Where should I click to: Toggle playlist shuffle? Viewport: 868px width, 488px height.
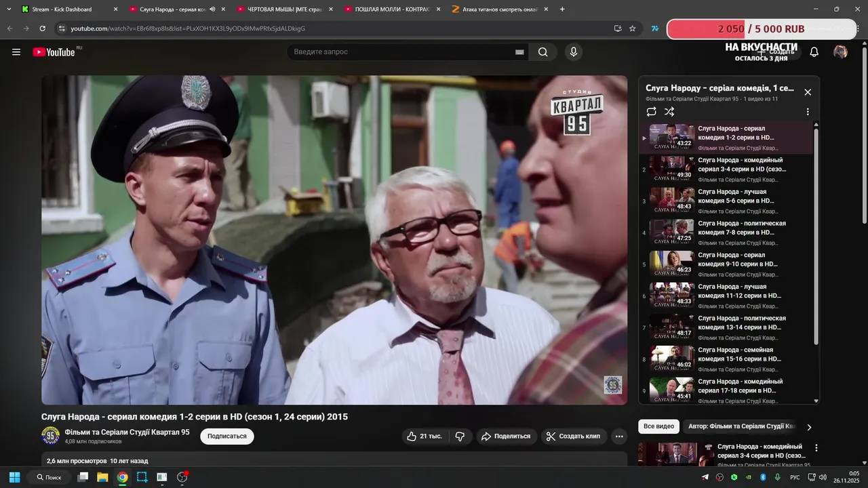click(x=669, y=112)
